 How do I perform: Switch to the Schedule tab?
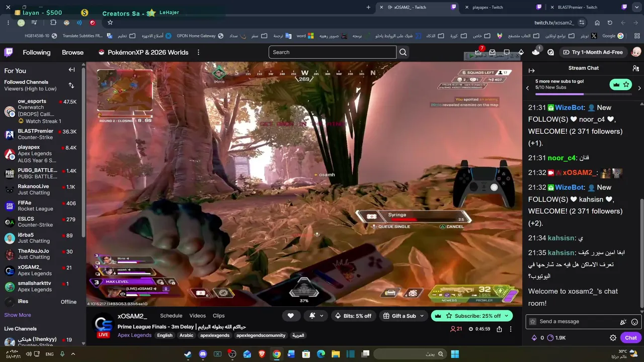pyautogui.click(x=171, y=316)
